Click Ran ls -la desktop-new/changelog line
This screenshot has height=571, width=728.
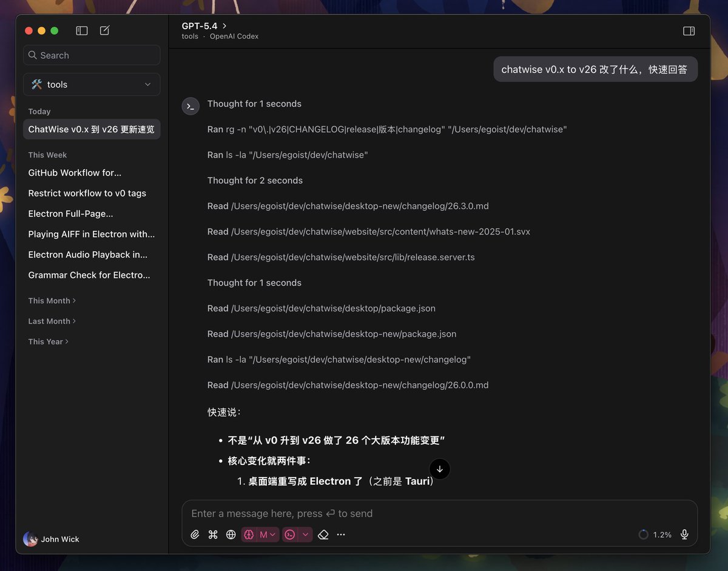[x=339, y=359]
